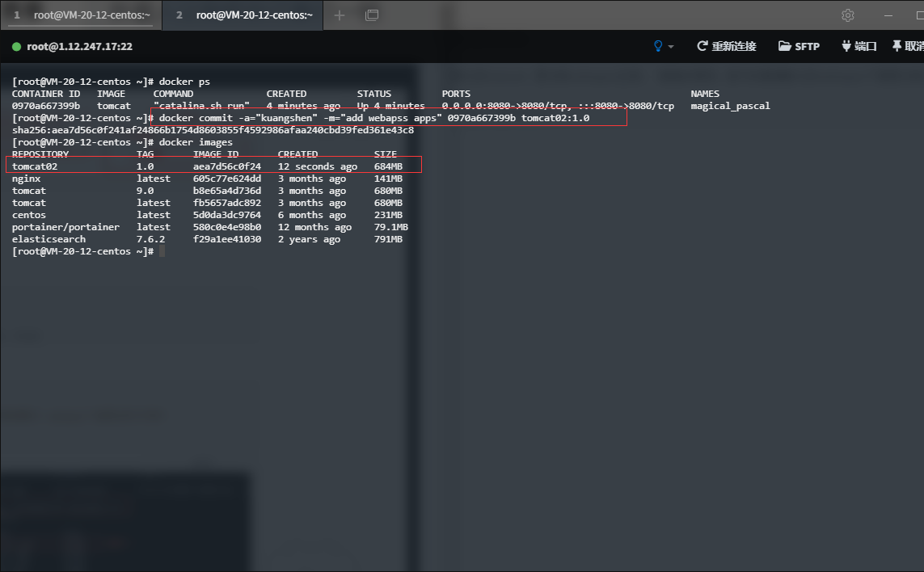Click container ID 0970a667399b in docker ps row
The image size is (924, 572).
tap(46, 106)
